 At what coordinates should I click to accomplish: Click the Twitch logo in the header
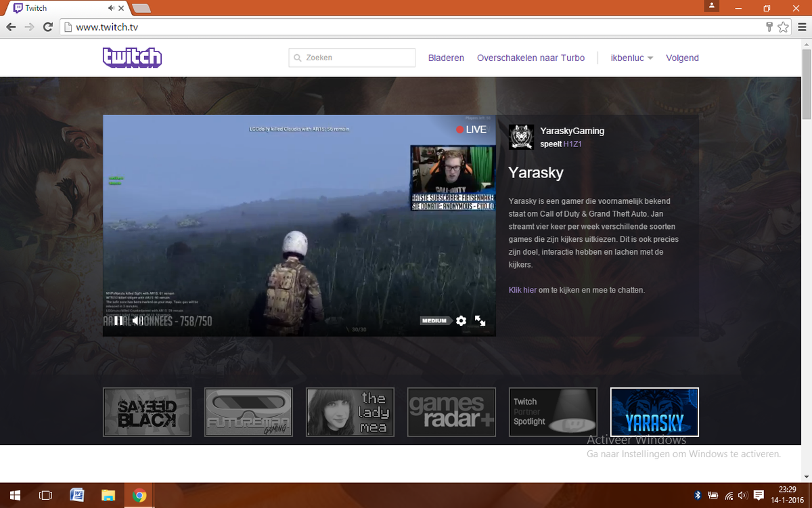pyautogui.click(x=132, y=58)
